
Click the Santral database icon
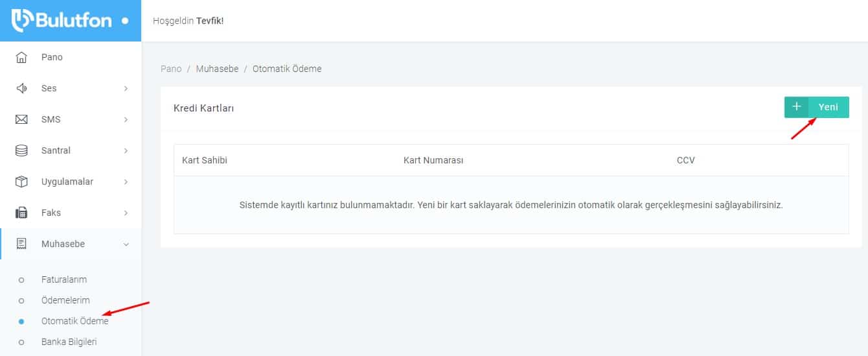coord(21,150)
